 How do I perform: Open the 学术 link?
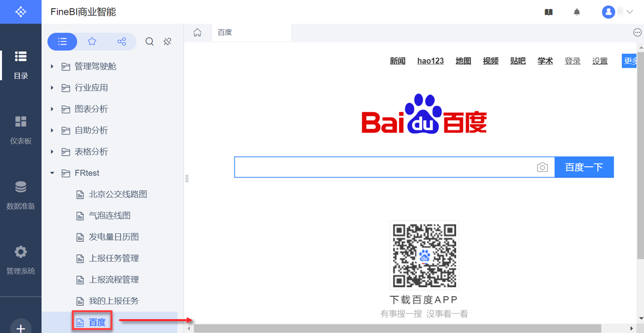(x=545, y=61)
